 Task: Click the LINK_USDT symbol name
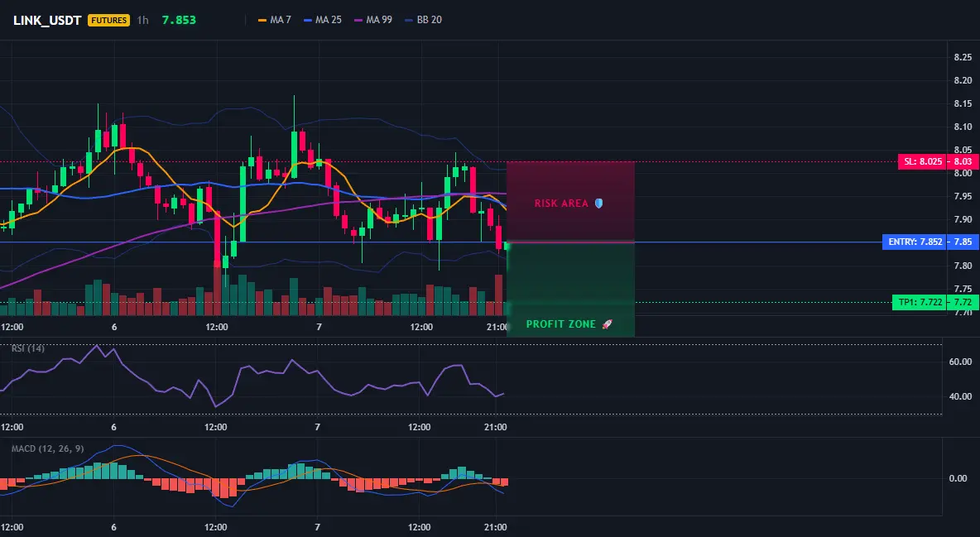[47, 20]
